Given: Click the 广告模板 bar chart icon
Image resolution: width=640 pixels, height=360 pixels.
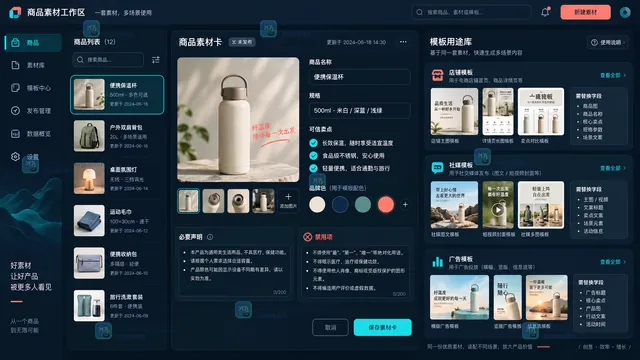Looking at the screenshot, I should 438,262.
